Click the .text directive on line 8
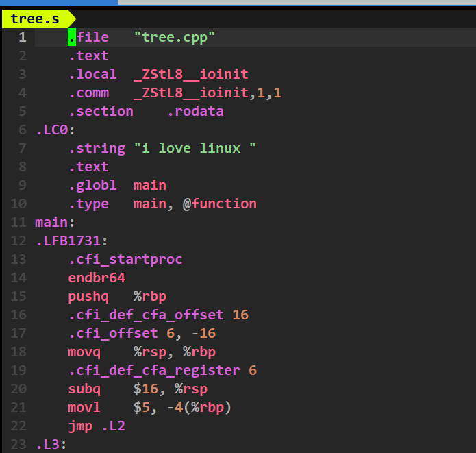The image size is (476, 453). 88,167
